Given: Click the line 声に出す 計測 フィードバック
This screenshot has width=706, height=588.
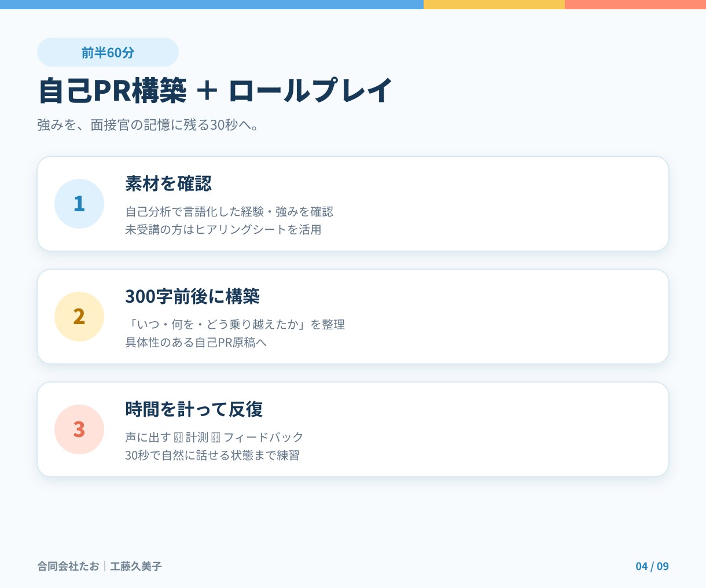Looking at the screenshot, I should click(x=214, y=438).
